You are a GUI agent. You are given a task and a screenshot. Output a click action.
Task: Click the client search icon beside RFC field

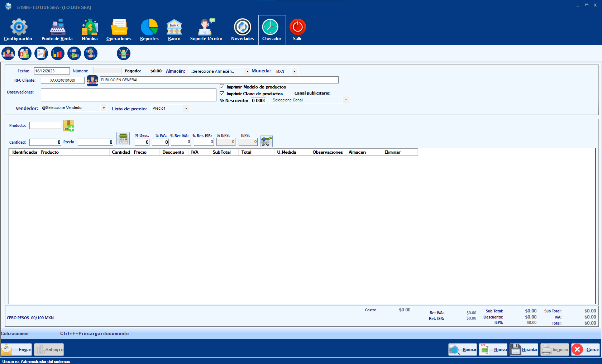[x=92, y=80]
